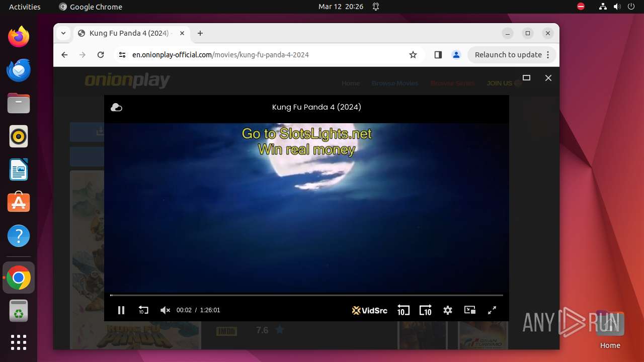This screenshot has height=362, width=644.
Task: Click the Gran Turismo poster thumbnail
Action: [483, 335]
